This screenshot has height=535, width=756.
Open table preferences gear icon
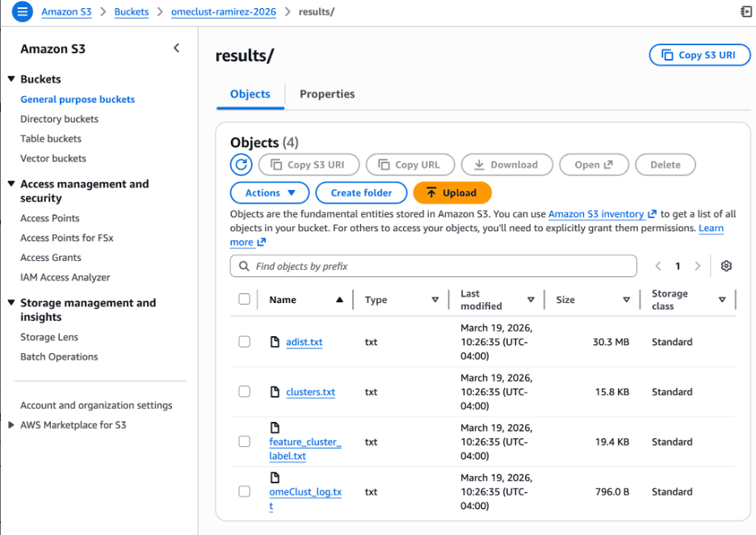726,266
